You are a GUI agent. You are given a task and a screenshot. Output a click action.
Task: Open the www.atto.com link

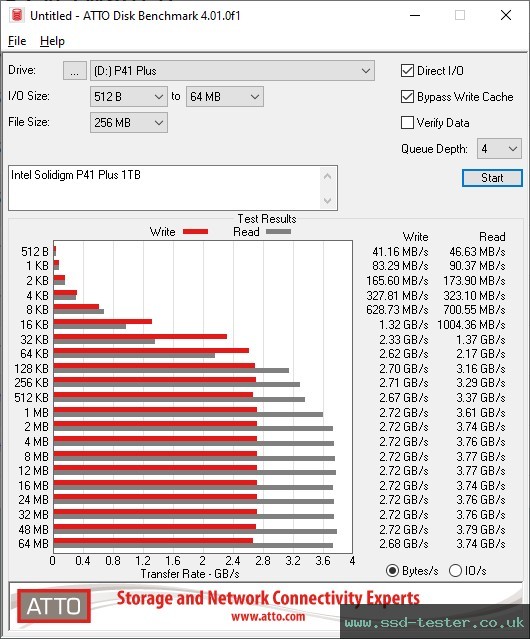[268, 616]
